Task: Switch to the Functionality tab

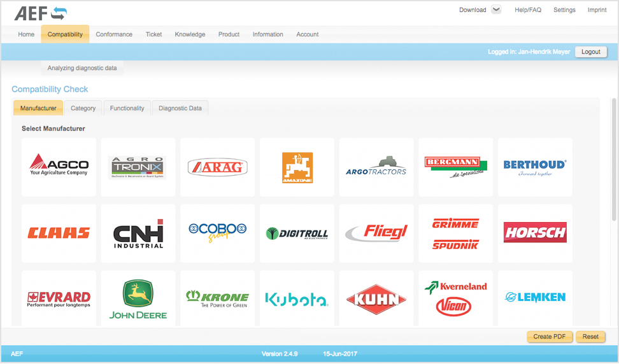Action: [x=127, y=108]
